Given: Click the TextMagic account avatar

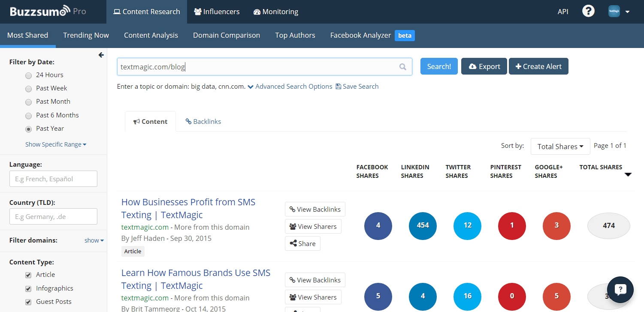Looking at the screenshot, I should click(x=614, y=12).
